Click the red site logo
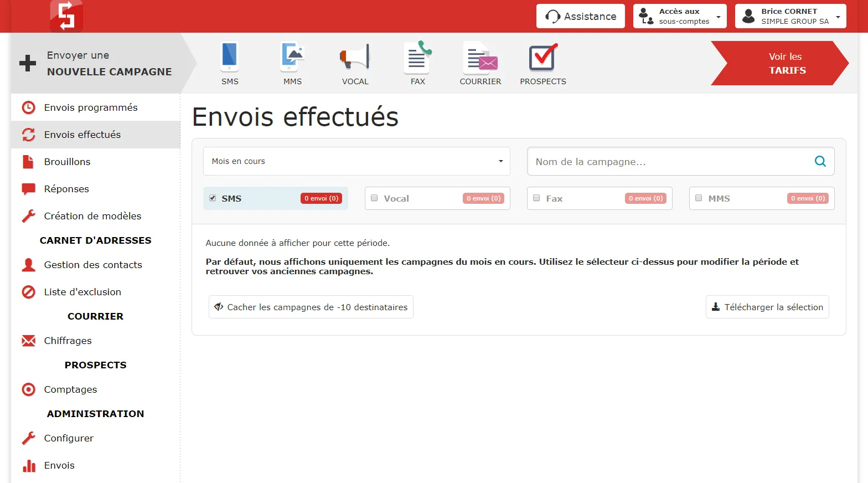This screenshot has width=868, height=483. [66, 16]
